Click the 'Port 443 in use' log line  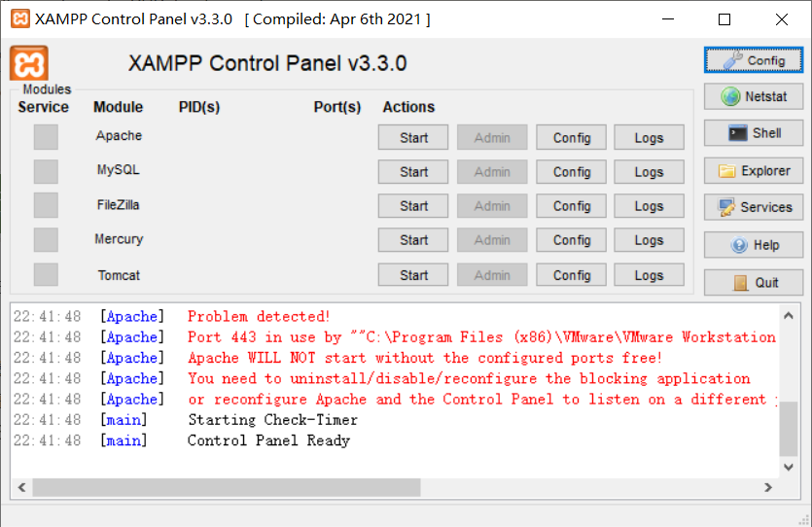(x=481, y=337)
